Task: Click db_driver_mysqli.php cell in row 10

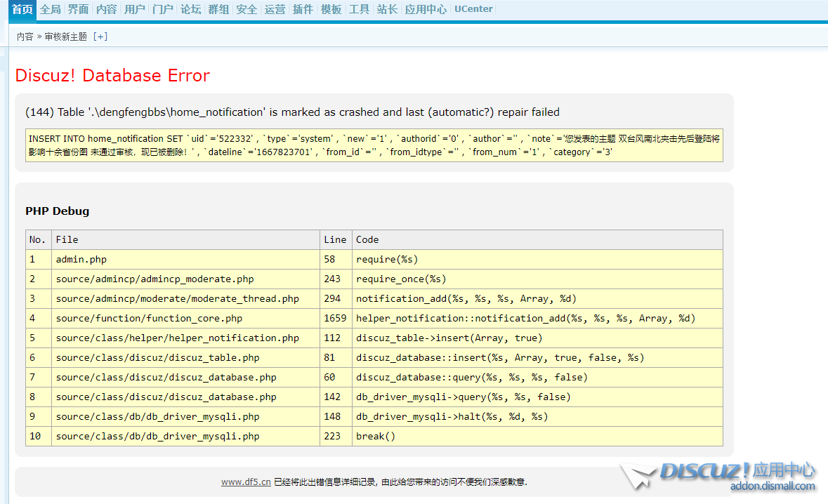Action: 185,437
